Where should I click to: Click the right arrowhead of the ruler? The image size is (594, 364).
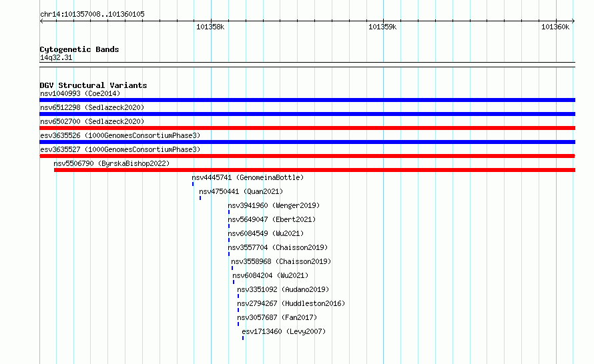[x=573, y=21]
